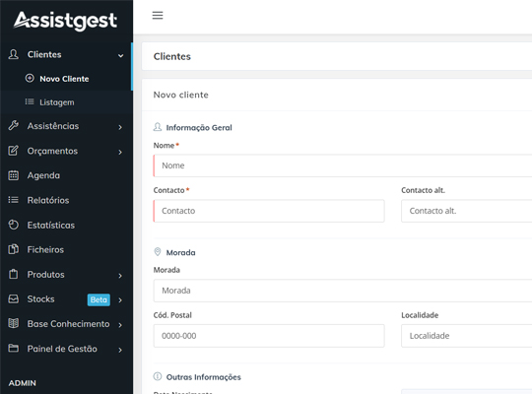Click the inbox icon for Stocks
The width and height of the screenshot is (532, 394).
pyautogui.click(x=13, y=298)
